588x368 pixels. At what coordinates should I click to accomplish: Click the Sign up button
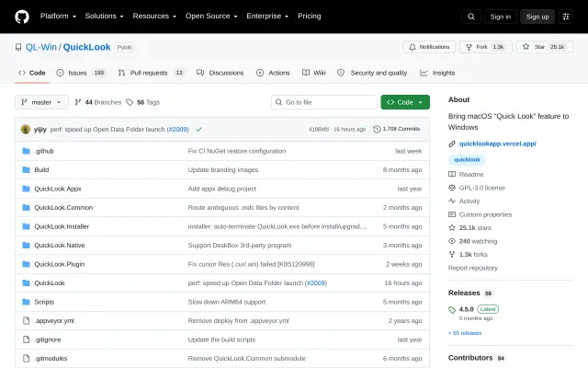537,17
